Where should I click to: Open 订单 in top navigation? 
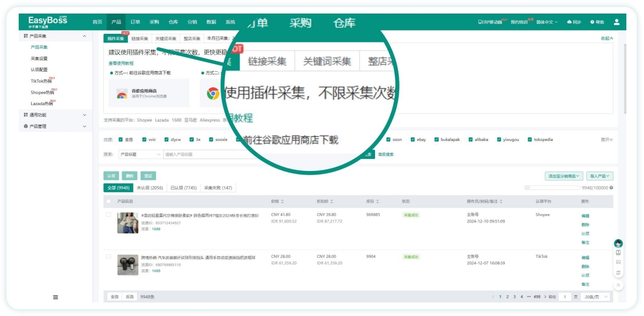[x=135, y=22]
